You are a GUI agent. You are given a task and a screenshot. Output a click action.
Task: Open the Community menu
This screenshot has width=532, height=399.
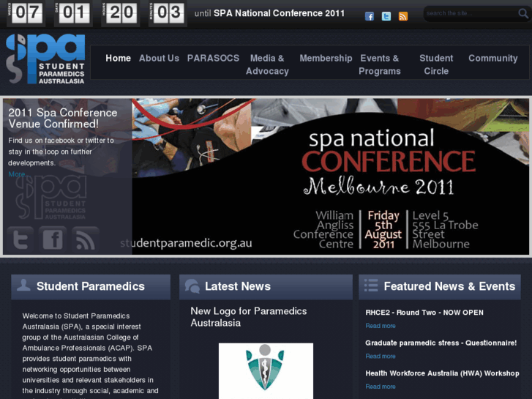tap(493, 59)
